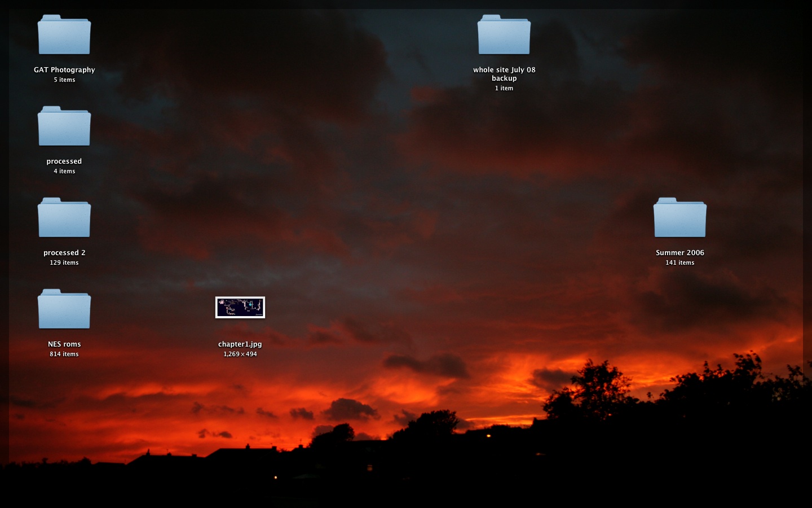This screenshot has height=508, width=812.
Task: Click the '141 items' info text
Action: tap(680, 263)
